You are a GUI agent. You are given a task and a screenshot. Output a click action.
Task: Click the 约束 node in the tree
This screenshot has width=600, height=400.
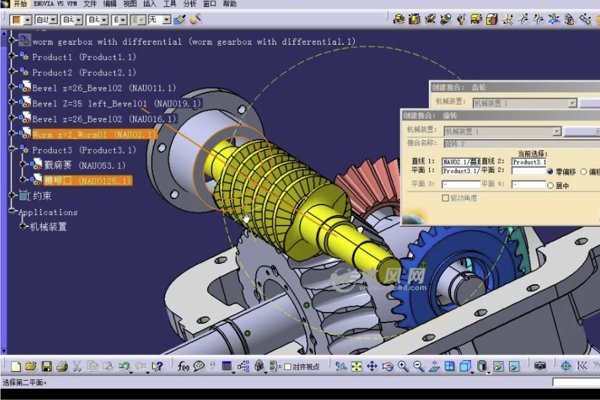pyautogui.click(x=42, y=196)
